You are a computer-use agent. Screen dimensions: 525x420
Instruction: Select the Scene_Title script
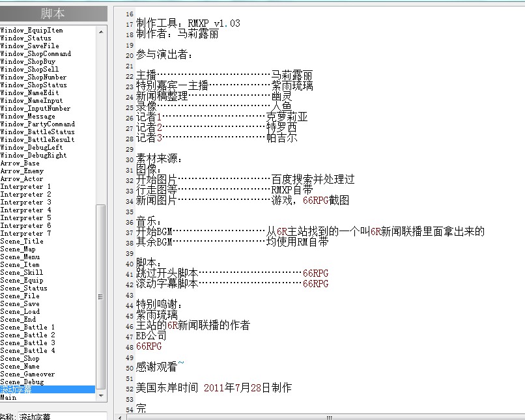[x=21, y=241]
